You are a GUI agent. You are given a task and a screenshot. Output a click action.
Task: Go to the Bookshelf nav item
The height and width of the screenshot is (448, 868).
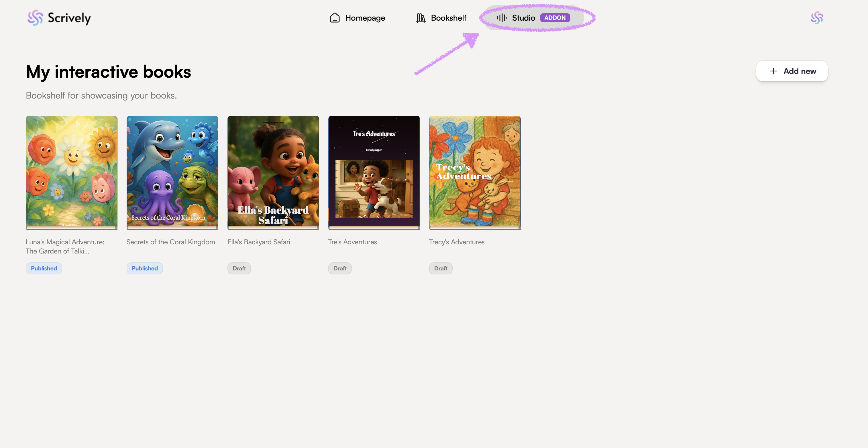(x=448, y=18)
